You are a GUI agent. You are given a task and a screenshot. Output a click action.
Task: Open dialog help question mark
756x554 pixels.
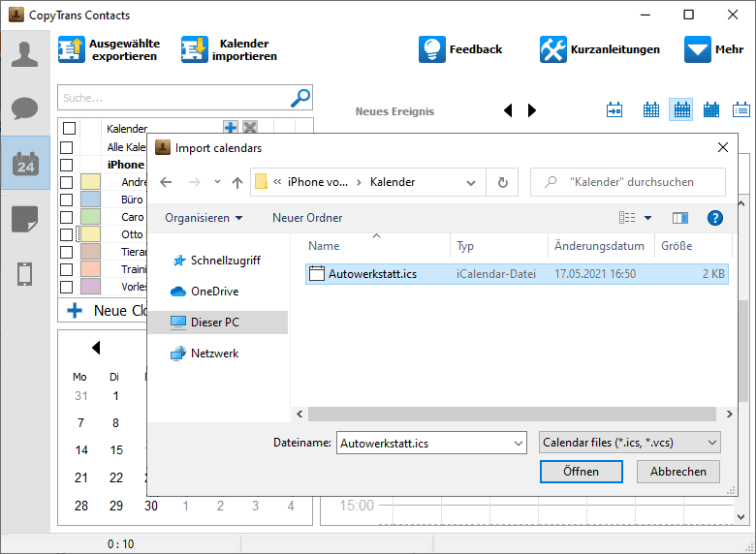[x=715, y=218]
